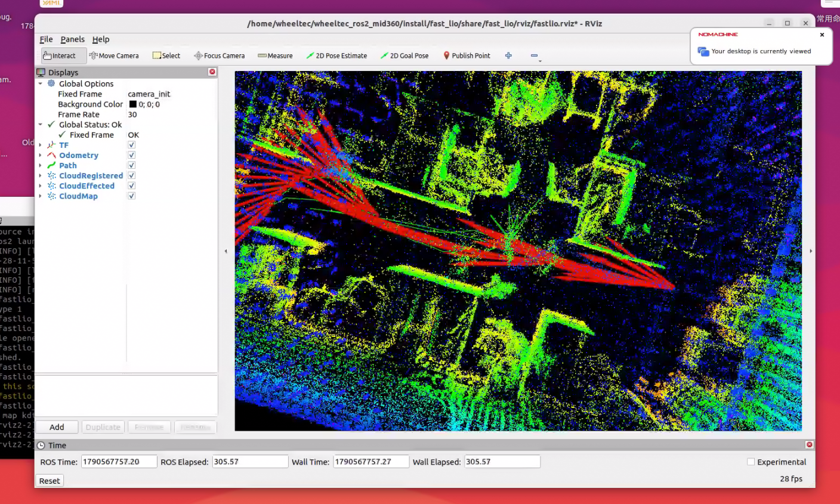The image size is (840, 504).
Task: Click the Add display button
Action: coord(57,427)
